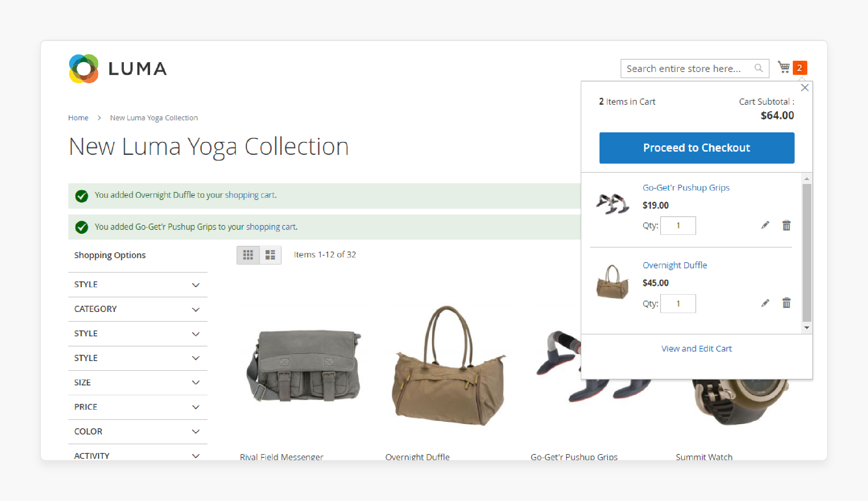Expand the first STYLE filter
The image size is (868, 501).
click(x=138, y=285)
